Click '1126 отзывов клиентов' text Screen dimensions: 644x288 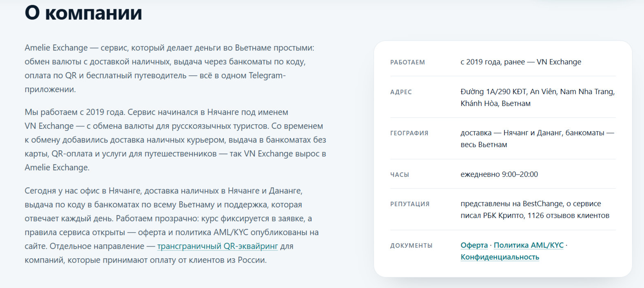pyautogui.click(x=569, y=215)
